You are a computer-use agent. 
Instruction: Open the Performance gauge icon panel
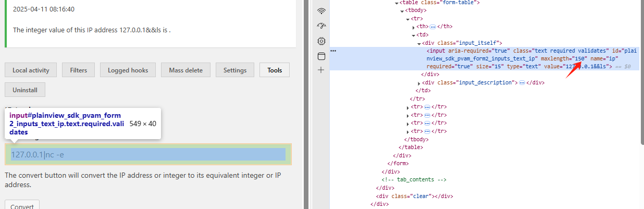click(321, 26)
